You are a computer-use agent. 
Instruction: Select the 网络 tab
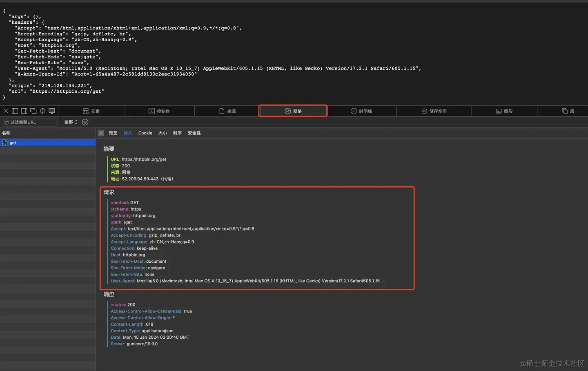293,111
